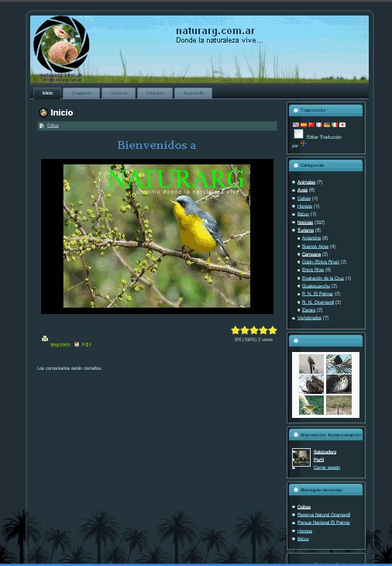Open the R. N. Otamendi subcategory
Screen dimensions: 392x566
(x=318, y=302)
